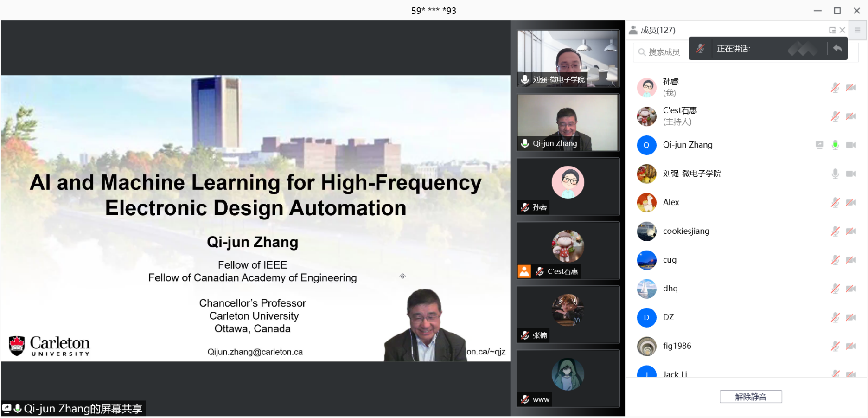Close the members panel
This screenshot has height=418, width=868.
[x=842, y=30]
